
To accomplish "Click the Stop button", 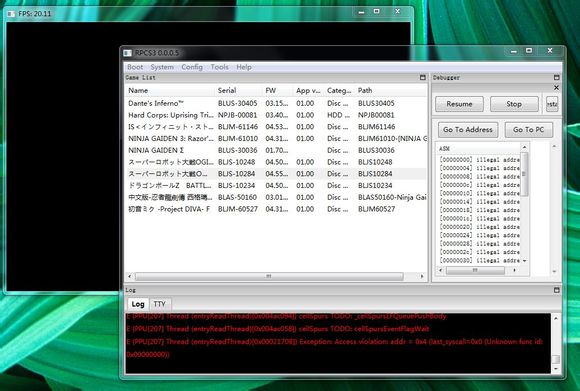I will tap(514, 104).
